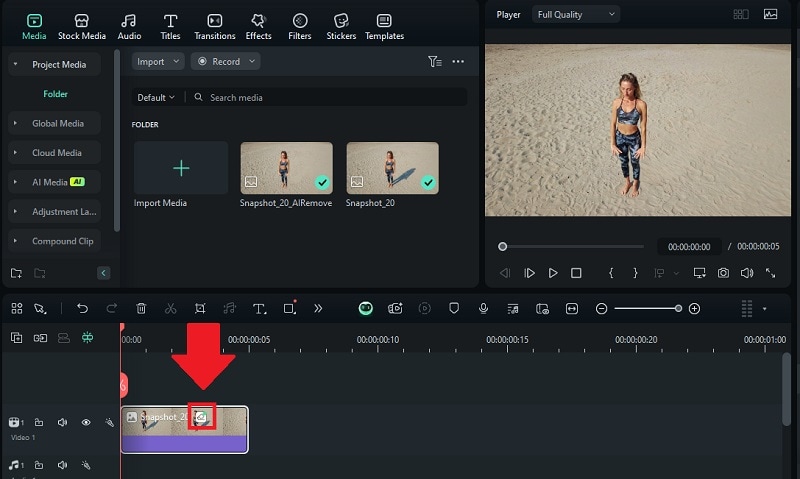Click the Crop tool icon
The width and height of the screenshot is (800, 479).
click(200, 308)
